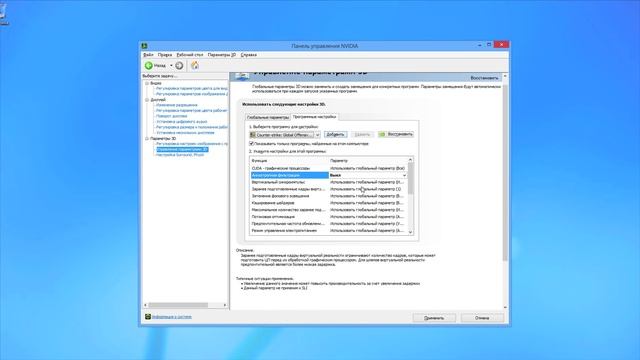Image resolution: width=640 pixels, height=360 pixels.
Task: Select Установка нескольких дисплеев in the tree
Action: (x=185, y=133)
